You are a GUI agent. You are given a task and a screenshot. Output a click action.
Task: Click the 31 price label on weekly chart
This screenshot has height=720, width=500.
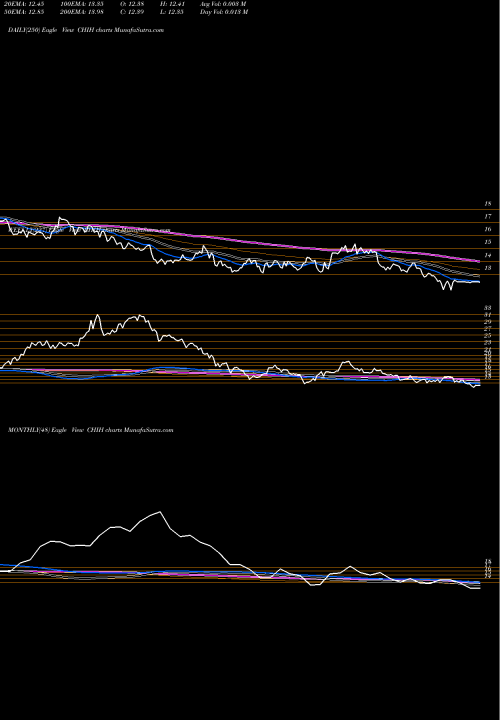click(488, 315)
